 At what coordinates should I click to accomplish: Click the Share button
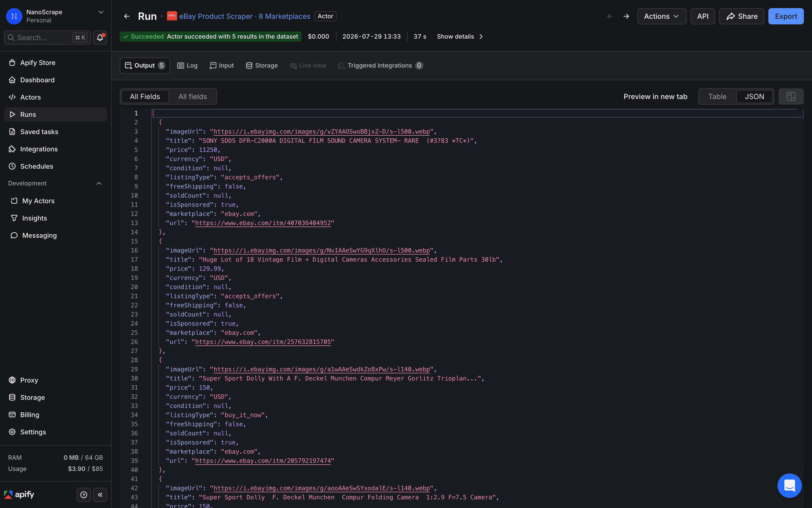click(741, 16)
